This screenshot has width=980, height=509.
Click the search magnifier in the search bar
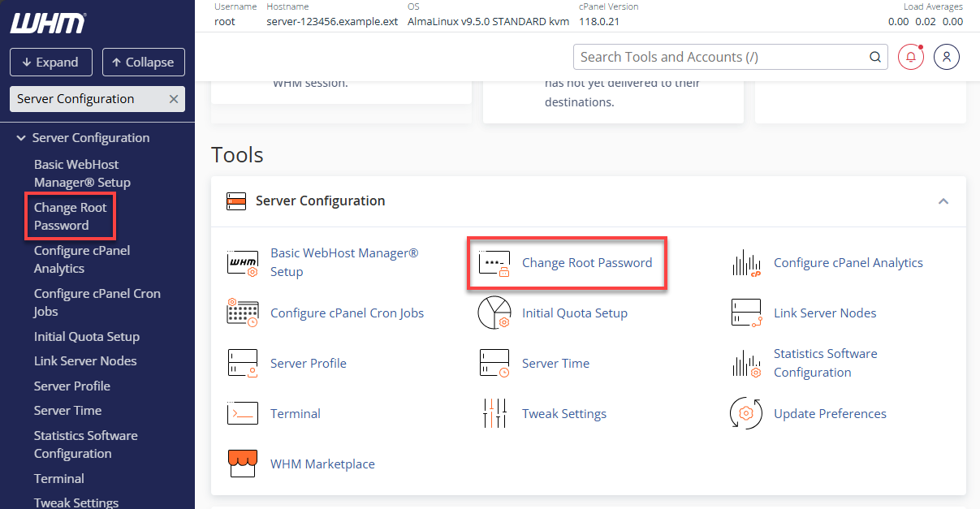point(874,57)
